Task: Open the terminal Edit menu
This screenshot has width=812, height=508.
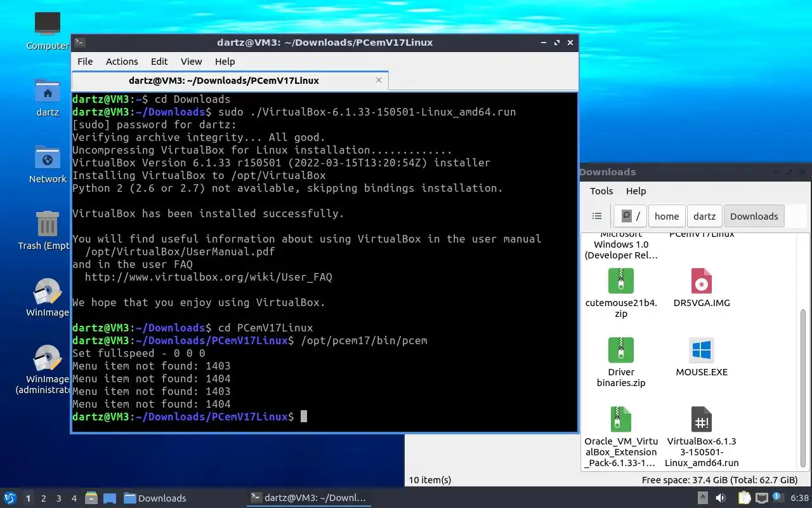Action: pos(159,62)
